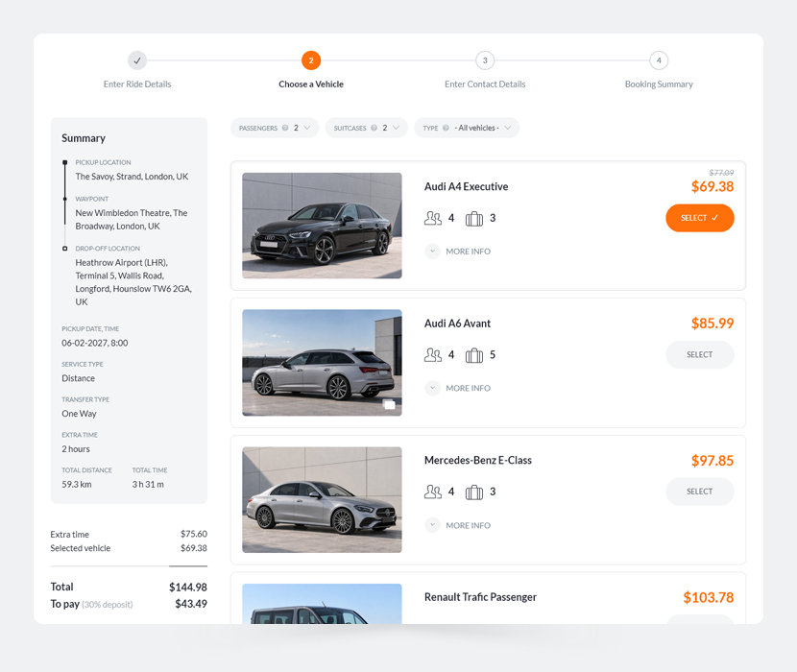The width and height of the screenshot is (797, 672).
Task: Select the Mercedes-Benz E-Class vehicle
Action: pyautogui.click(x=700, y=492)
